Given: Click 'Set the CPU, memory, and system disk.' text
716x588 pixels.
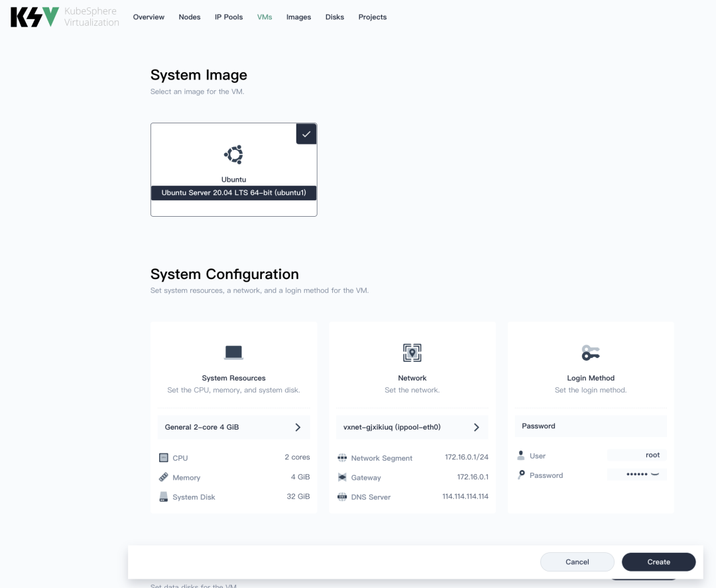Looking at the screenshot, I should pyautogui.click(x=233, y=390).
